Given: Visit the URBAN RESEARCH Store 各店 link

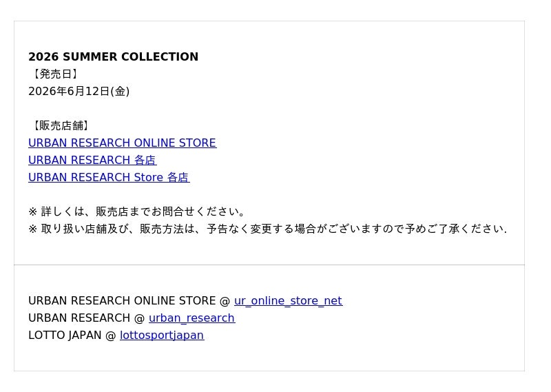Looking at the screenshot, I should pyautogui.click(x=109, y=178).
